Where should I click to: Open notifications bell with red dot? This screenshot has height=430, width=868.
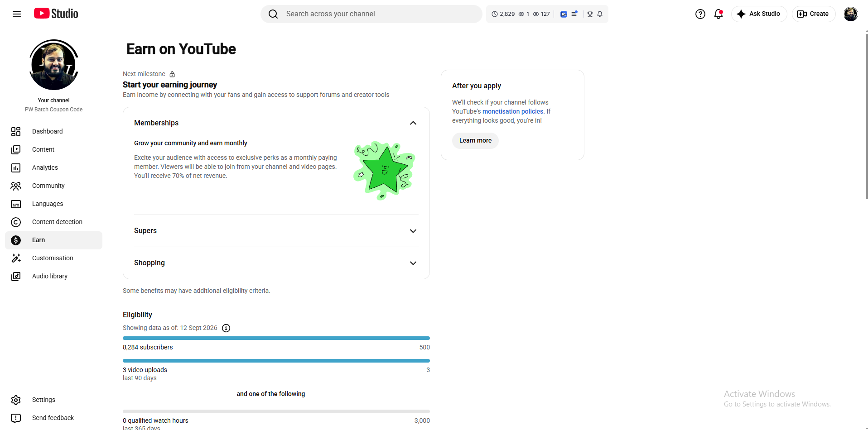pyautogui.click(x=719, y=14)
